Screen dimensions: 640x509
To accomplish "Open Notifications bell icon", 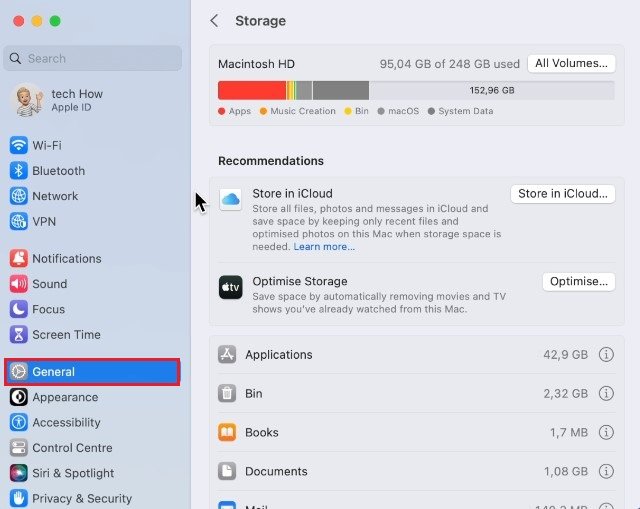I will 18,258.
